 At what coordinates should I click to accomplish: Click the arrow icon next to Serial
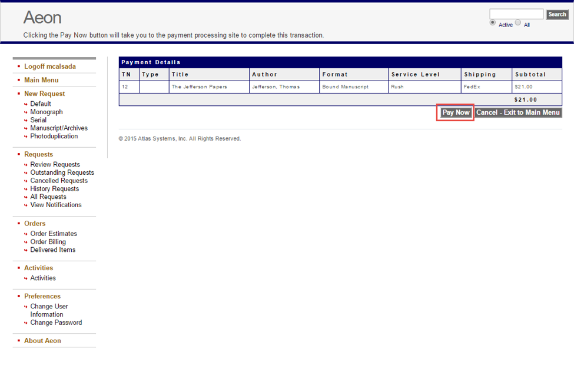[x=26, y=119]
